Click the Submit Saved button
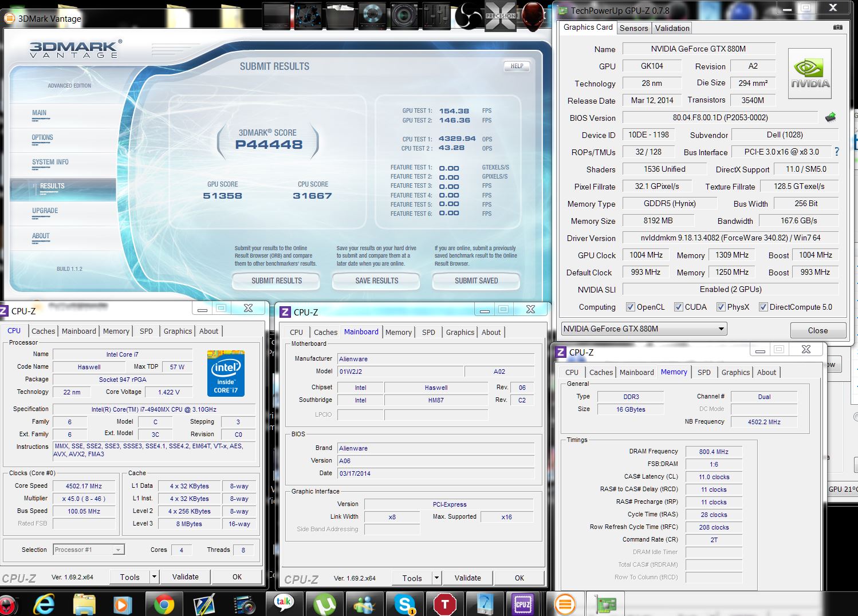Viewport: 858px width, 616px height. 476,281
